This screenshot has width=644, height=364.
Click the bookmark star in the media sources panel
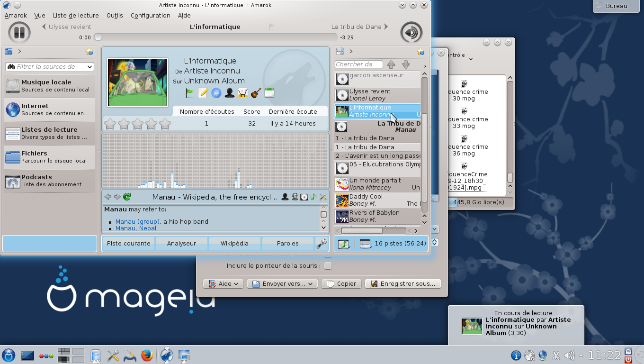pos(89,52)
